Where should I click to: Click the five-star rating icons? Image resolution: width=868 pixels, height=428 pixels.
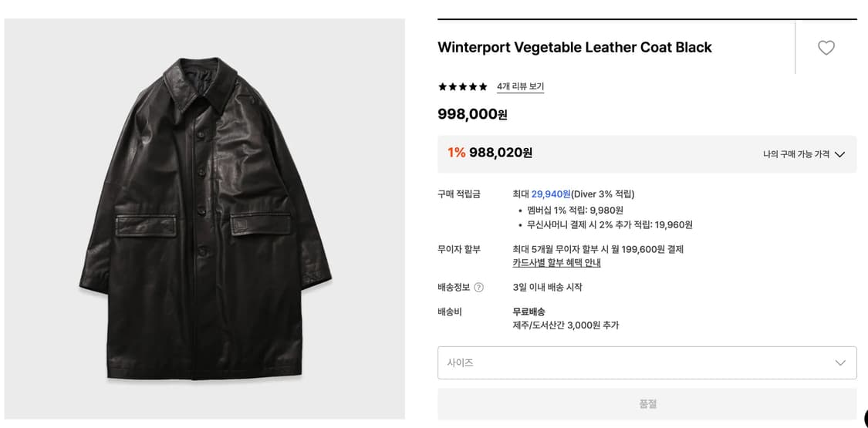[462, 87]
